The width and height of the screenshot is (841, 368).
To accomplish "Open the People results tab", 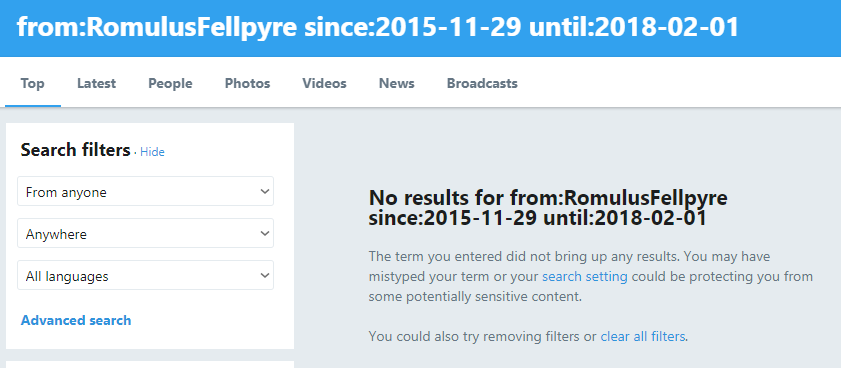I will click(x=170, y=84).
